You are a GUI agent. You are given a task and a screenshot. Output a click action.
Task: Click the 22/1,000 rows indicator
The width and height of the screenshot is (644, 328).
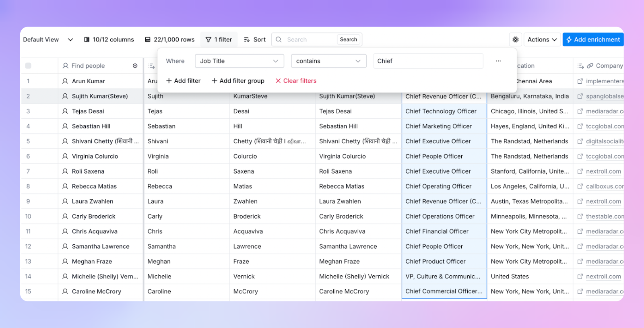(x=170, y=39)
